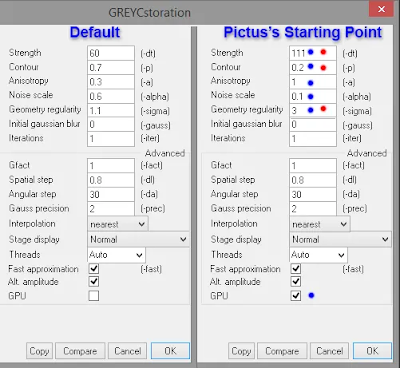400x368 pixels.
Task: Click Gfact field in Default panel
Action: 111,166
